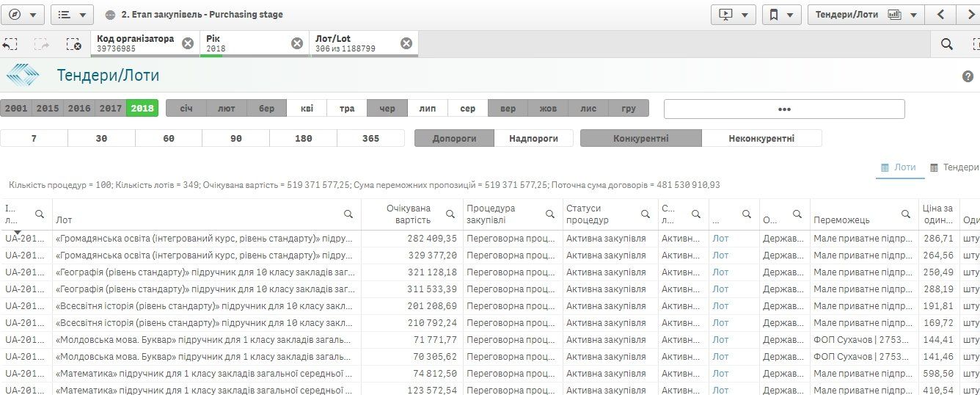The width and height of the screenshot is (980, 395).
Task: Select month кві filter
Action: (307, 108)
